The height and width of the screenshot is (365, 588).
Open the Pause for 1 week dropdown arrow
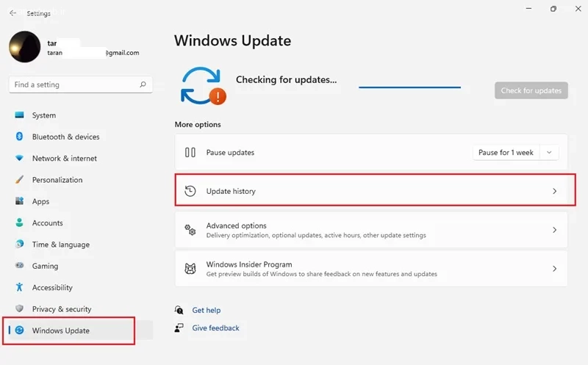pos(549,153)
